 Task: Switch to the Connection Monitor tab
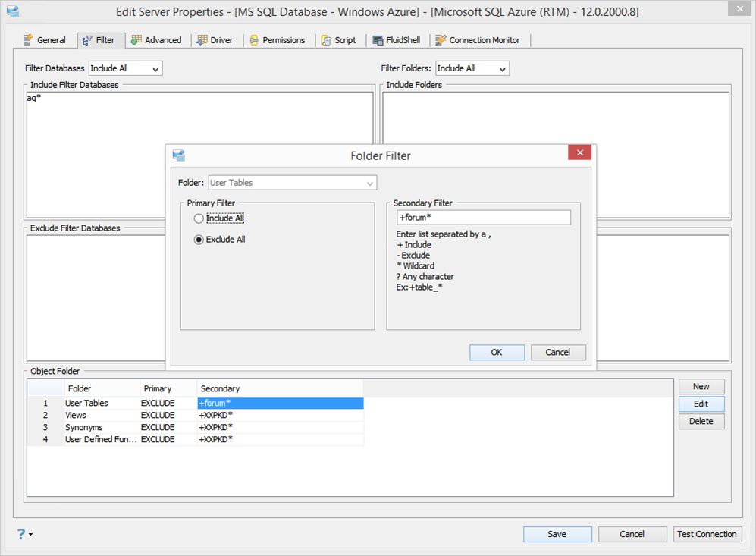click(478, 40)
